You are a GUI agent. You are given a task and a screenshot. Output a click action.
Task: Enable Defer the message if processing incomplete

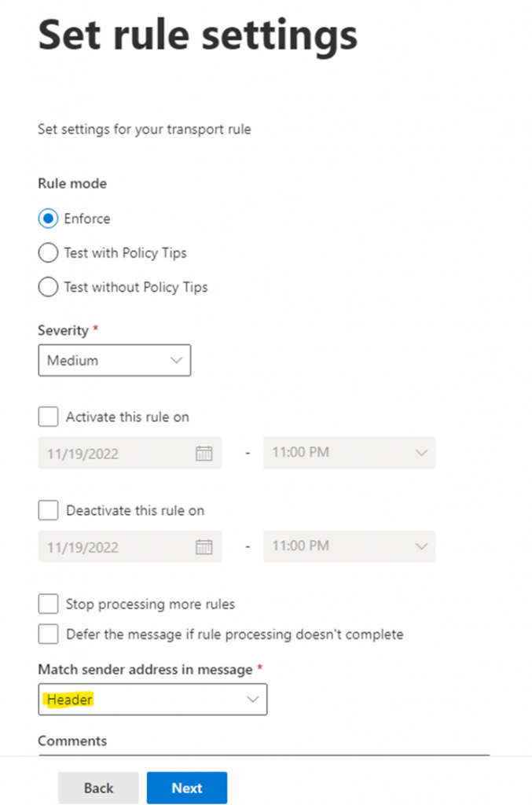point(48,634)
